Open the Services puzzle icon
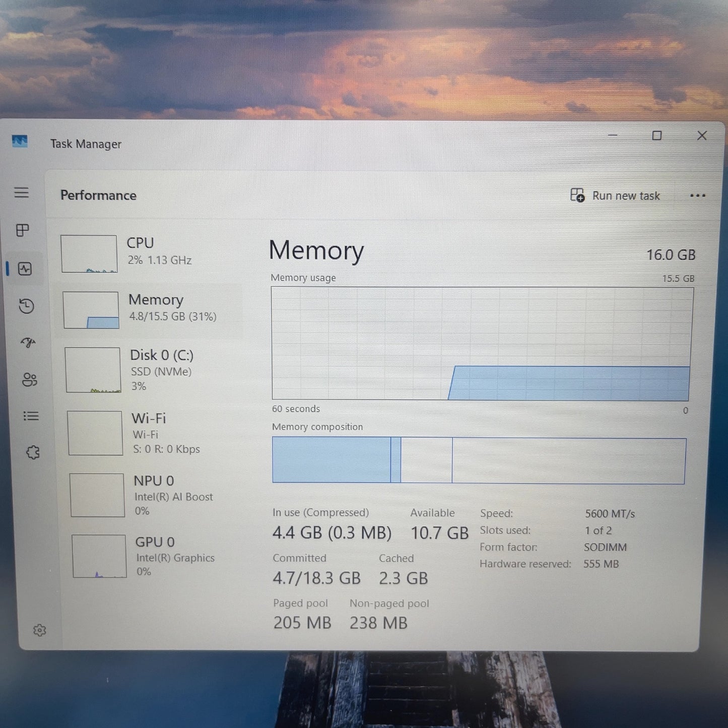The height and width of the screenshot is (728, 728). (33, 452)
